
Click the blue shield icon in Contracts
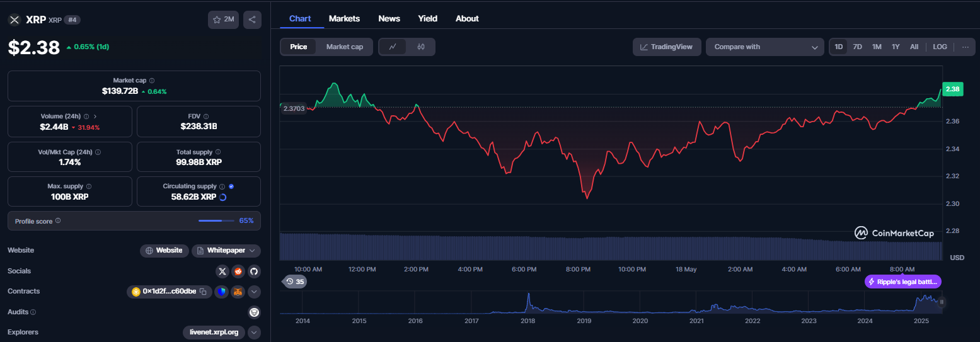coord(221,292)
